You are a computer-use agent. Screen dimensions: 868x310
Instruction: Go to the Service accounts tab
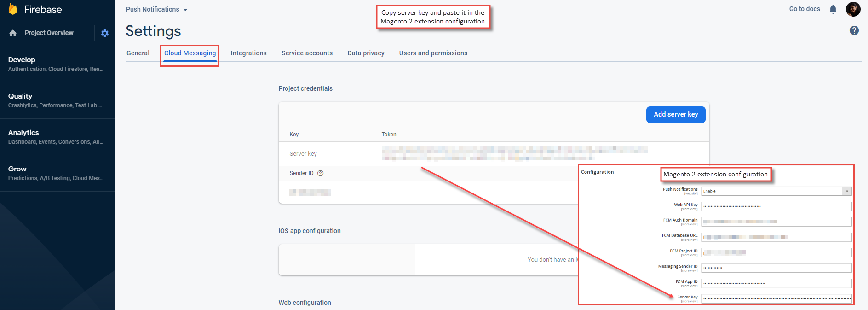(307, 53)
